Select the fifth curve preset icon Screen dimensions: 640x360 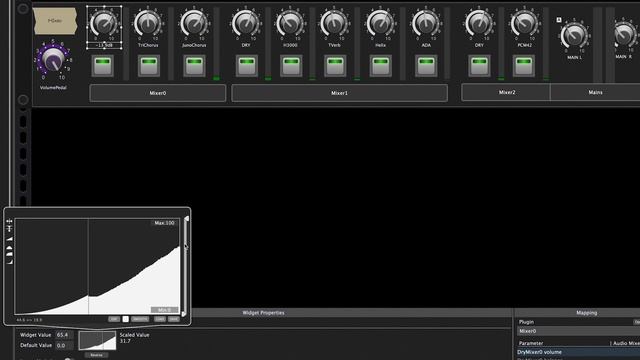tap(9, 255)
